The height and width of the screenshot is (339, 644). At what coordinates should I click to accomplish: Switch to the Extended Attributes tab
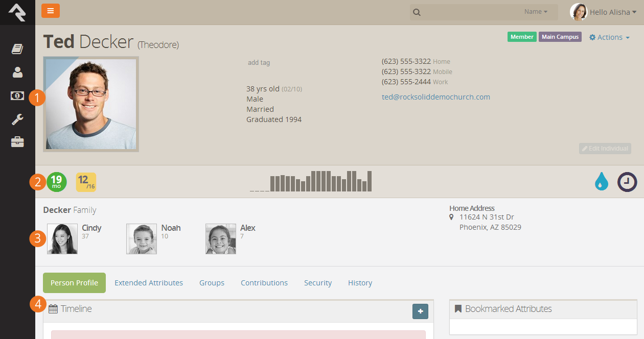tap(149, 283)
